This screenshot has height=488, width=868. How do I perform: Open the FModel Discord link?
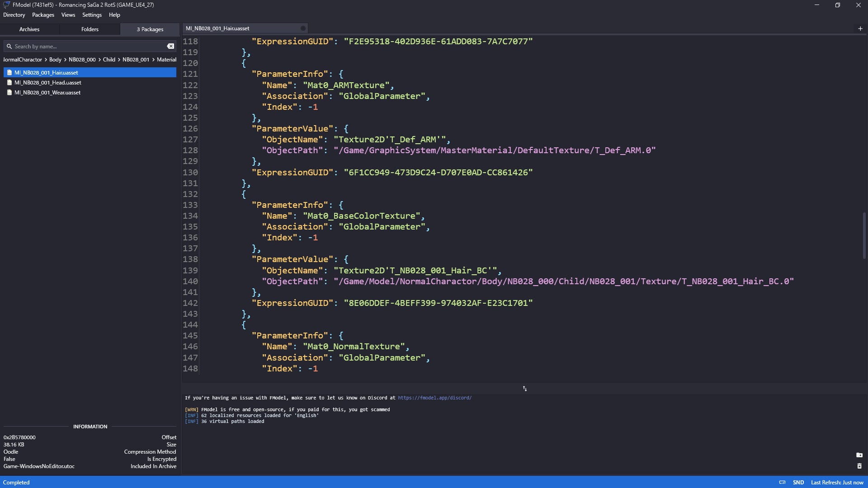point(434,398)
